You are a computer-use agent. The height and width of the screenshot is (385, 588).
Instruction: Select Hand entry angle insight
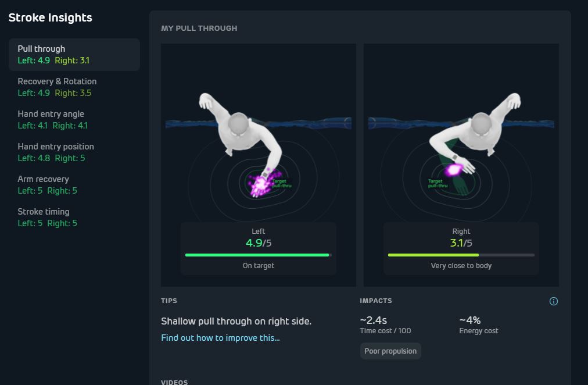click(x=74, y=120)
